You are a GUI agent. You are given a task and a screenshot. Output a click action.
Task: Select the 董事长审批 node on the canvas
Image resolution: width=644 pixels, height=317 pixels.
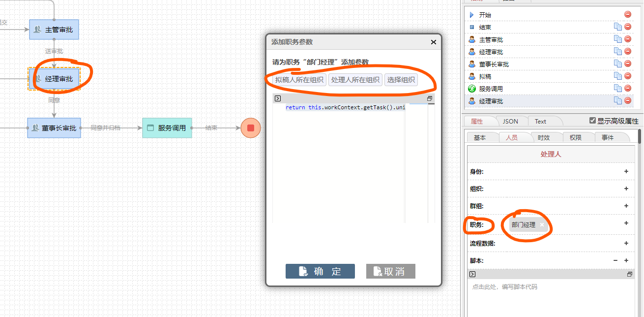click(54, 128)
